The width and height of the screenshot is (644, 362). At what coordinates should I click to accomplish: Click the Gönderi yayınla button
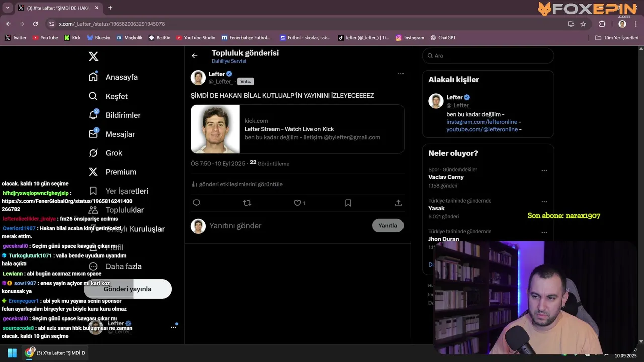tap(128, 289)
